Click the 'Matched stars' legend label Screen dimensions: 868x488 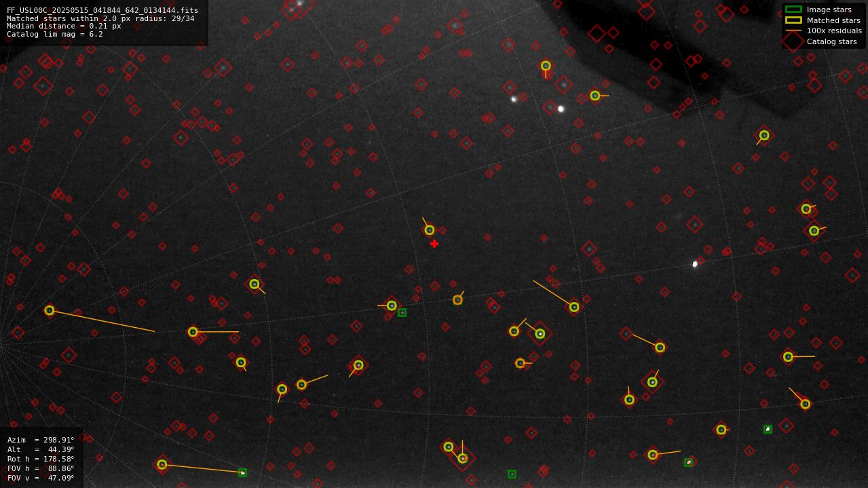pyautogui.click(x=833, y=20)
